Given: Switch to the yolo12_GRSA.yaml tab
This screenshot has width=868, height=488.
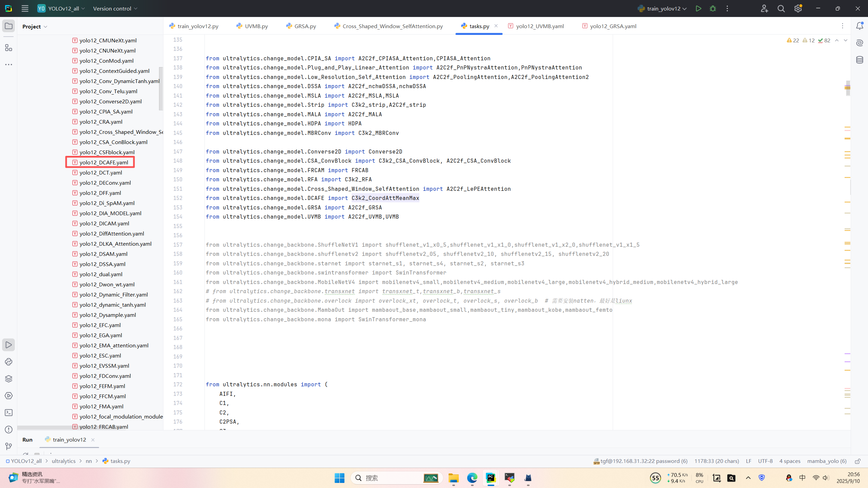Looking at the screenshot, I should click(x=613, y=26).
